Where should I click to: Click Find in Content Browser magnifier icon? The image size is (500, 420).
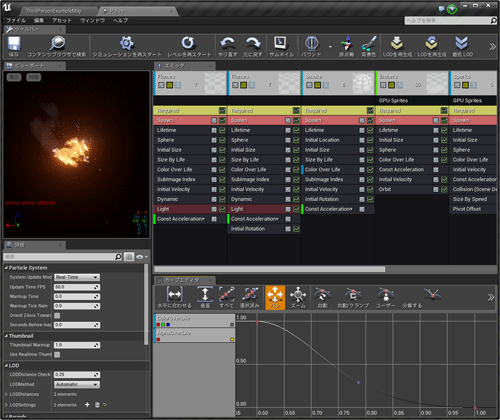[57, 44]
